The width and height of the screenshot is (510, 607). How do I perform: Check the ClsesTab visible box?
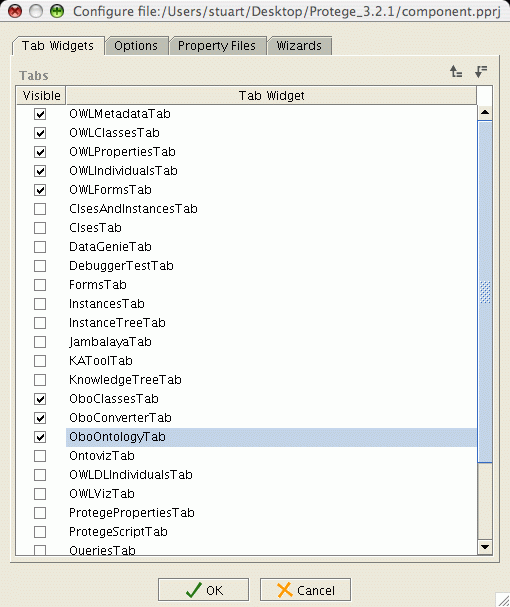(x=40, y=228)
